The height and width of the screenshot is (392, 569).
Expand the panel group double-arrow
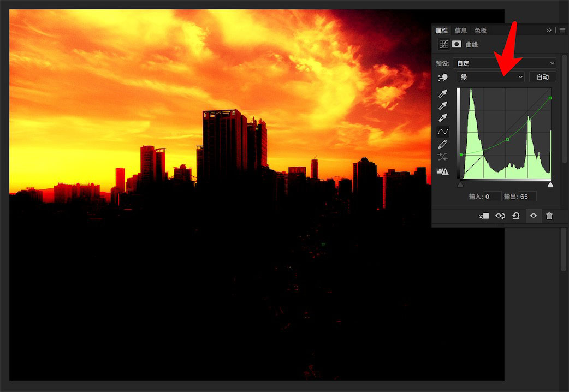[x=549, y=31]
